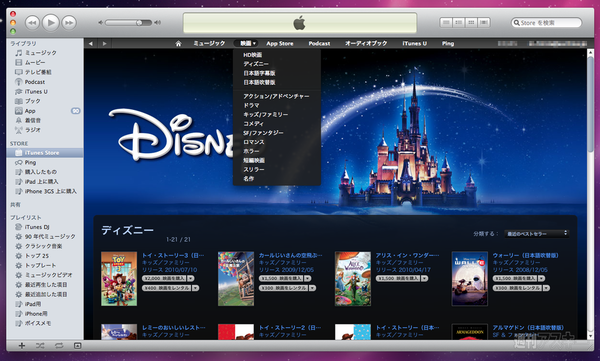Open カールじいさんの空飛ぶ title link
600x361 pixels.
pos(290,255)
